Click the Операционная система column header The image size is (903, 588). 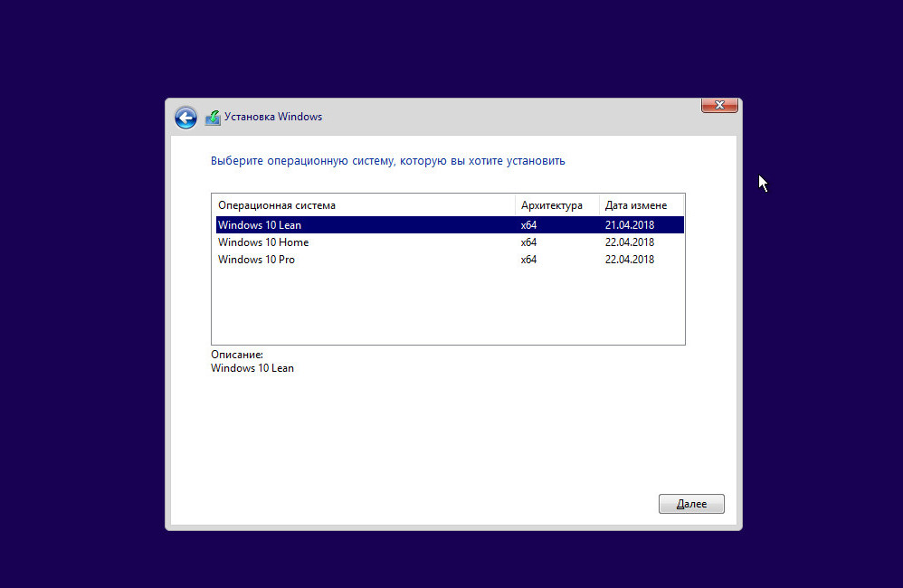pos(366,205)
